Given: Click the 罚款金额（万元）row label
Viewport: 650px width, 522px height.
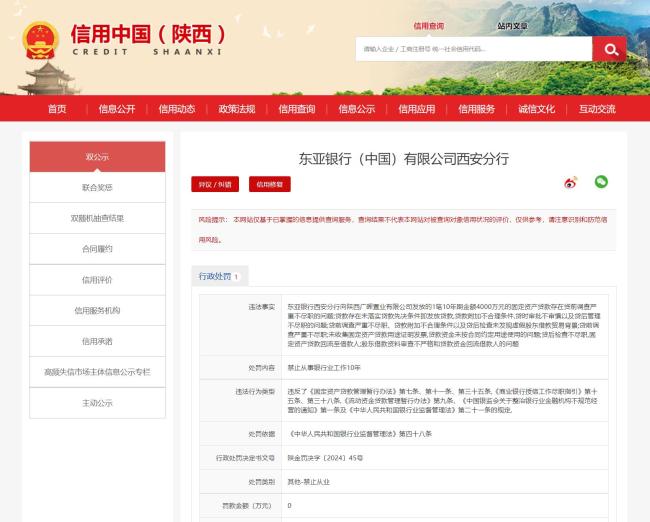Looking at the screenshot, I should coord(247,506).
